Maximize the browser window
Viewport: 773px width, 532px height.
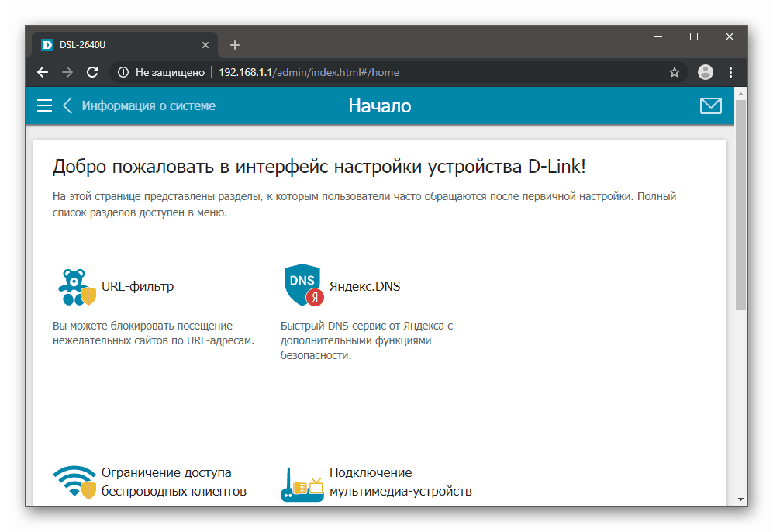(694, 36)
